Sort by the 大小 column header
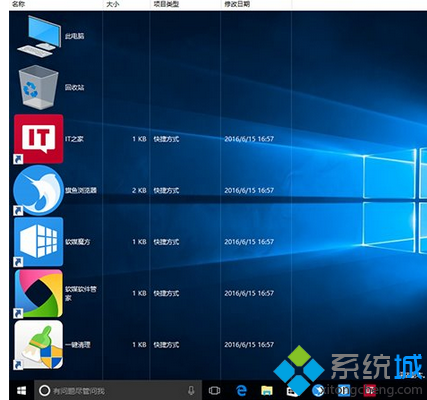The width and height of the screenshot is (427, 400). click(113, 4)
